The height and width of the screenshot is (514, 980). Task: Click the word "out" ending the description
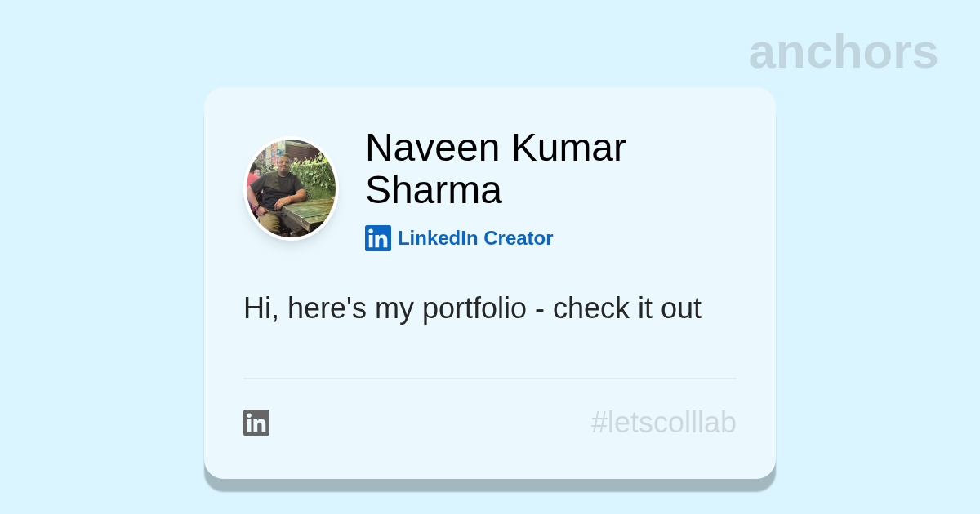point(681,308)
